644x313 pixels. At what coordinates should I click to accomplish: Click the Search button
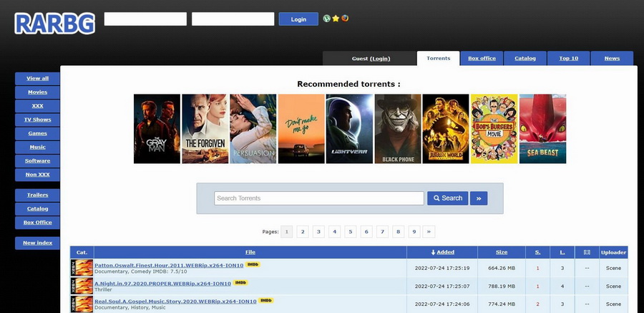(447, 198)
